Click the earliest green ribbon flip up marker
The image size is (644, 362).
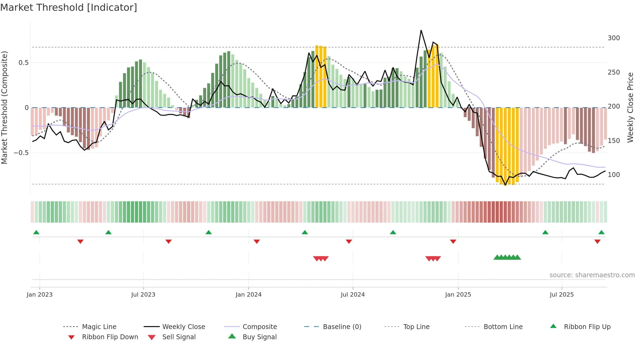click(x=36, y=232)
